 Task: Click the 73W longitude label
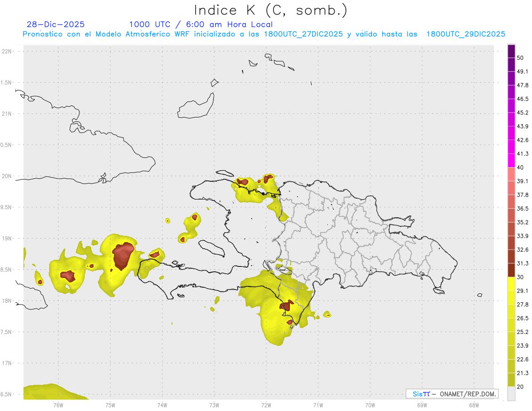point(214,404)
